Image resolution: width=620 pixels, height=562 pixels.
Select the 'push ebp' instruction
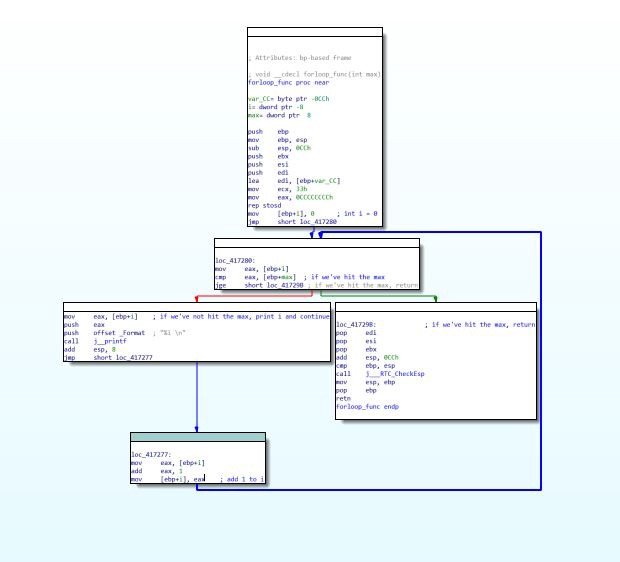pos(268,131)
